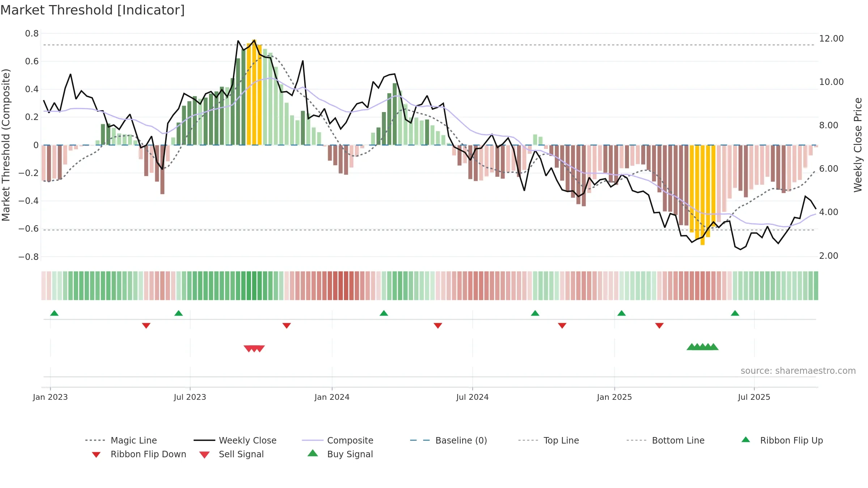Click the Ribbon Flip Down marker before Jan 2024
868x488 pixels.
[286, 326]
